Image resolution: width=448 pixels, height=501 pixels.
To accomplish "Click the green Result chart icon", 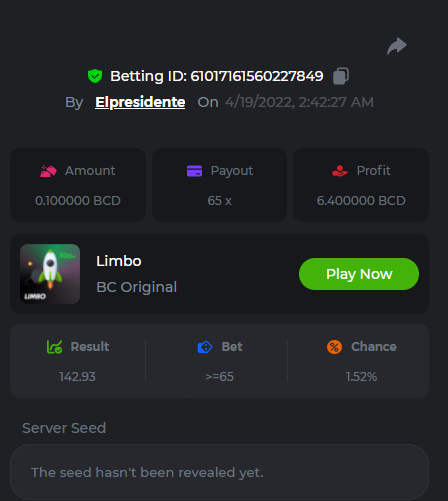I will 54,347.
